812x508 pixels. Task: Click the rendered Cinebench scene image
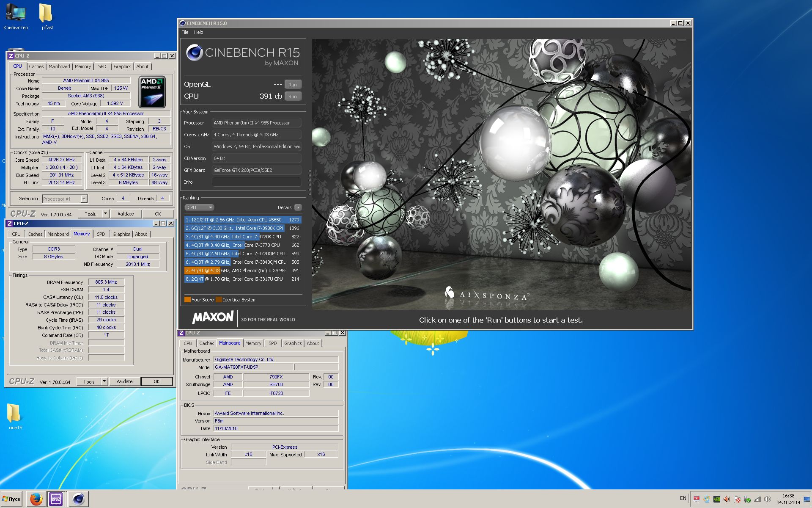[x=502, y=174]
